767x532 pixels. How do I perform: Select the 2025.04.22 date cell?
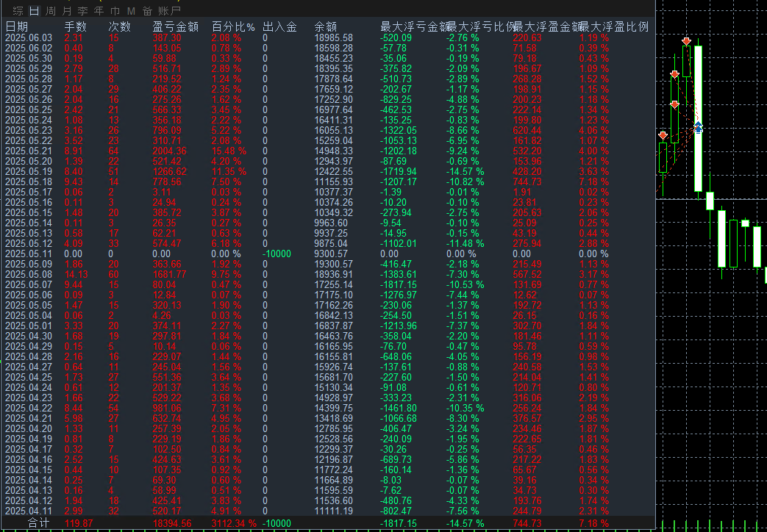29,408
